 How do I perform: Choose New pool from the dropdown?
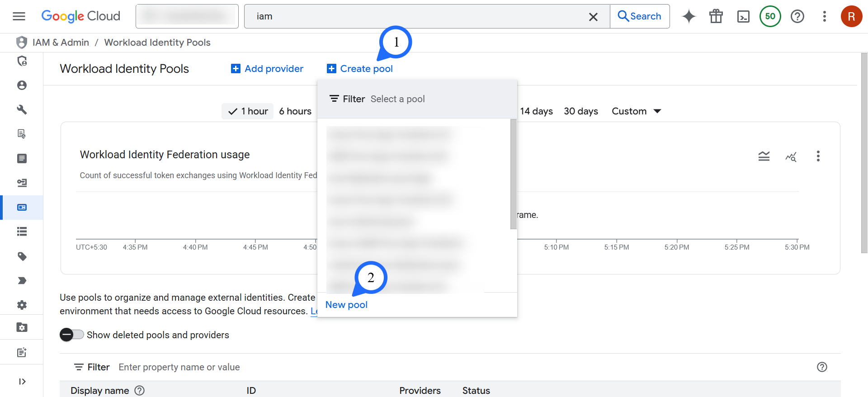click(x=346, y=305)
